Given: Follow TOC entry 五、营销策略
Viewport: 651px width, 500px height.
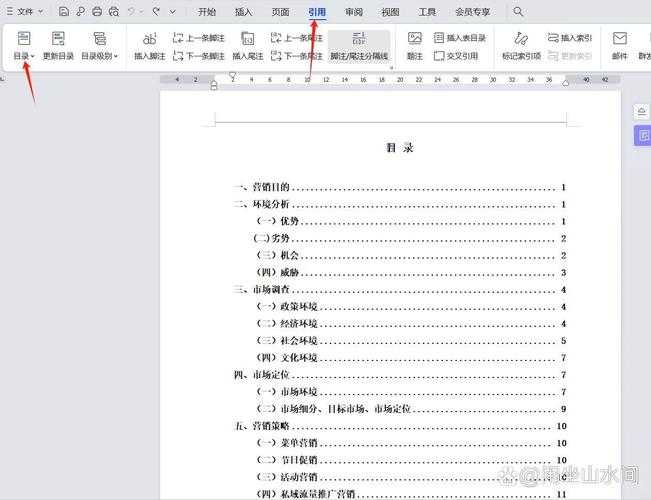Looking at the screenshot, I should point(400,426).
